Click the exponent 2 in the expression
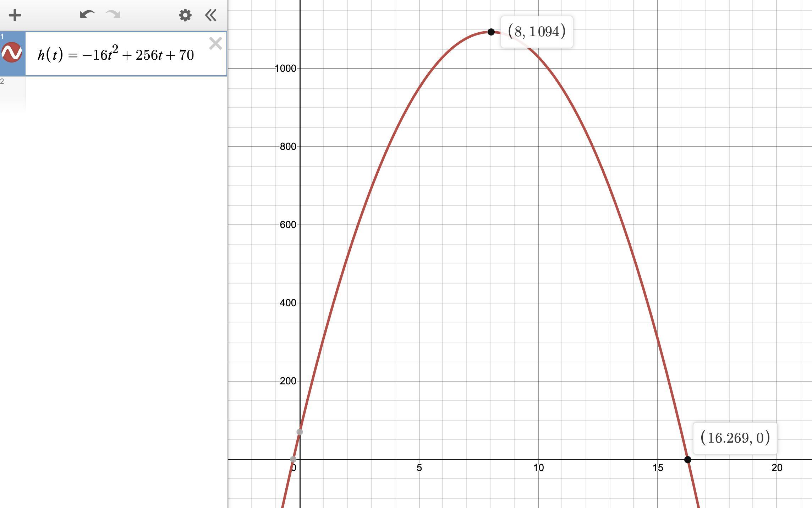The width and height of the screenshot is (812, 508). tap(115, 49)
